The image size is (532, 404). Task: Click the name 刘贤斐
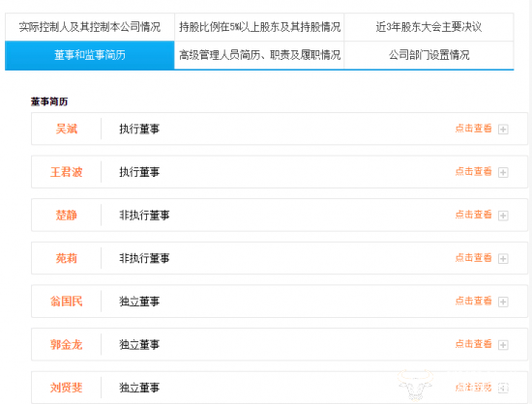pos(67,388)
